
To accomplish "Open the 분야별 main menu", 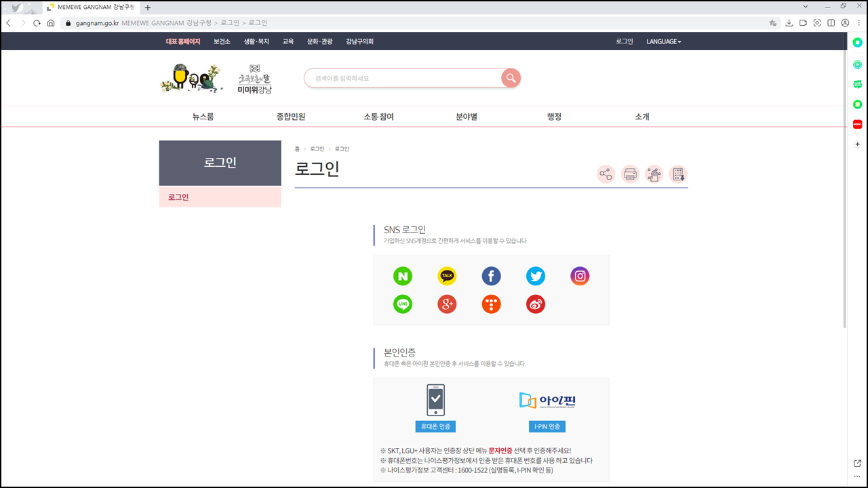I will 467,117.
